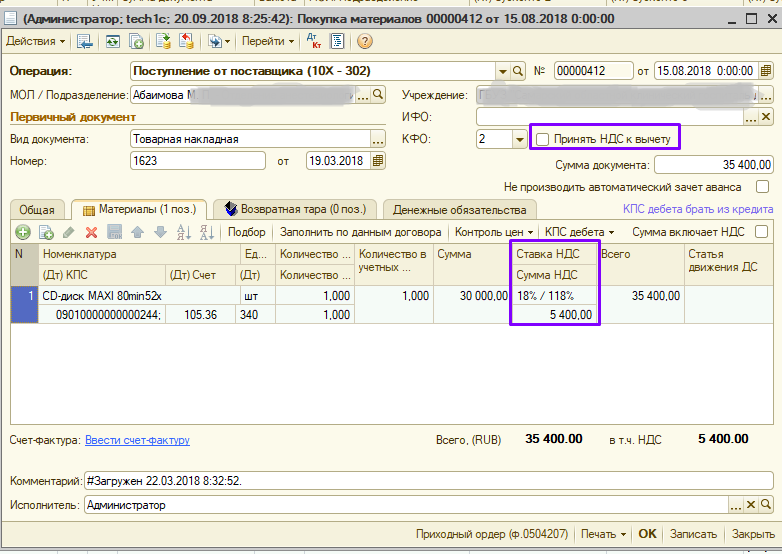The height and width of the screenshot is (554, 782).
Task: Open the Денежные обязательства tab
Action: pos(459,210)
